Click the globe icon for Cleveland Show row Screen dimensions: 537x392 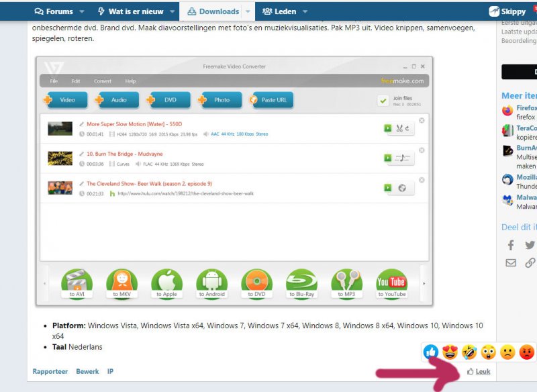402,188
